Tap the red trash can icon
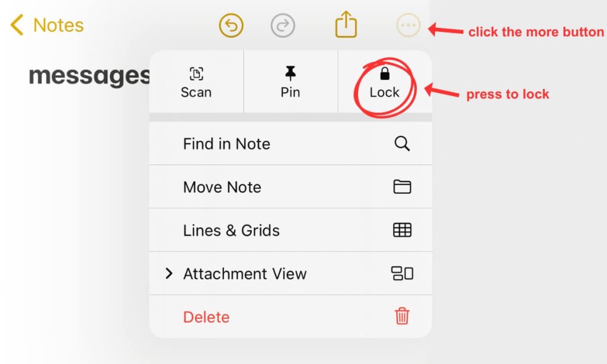607x364 pixels. [x=402, y=317]
